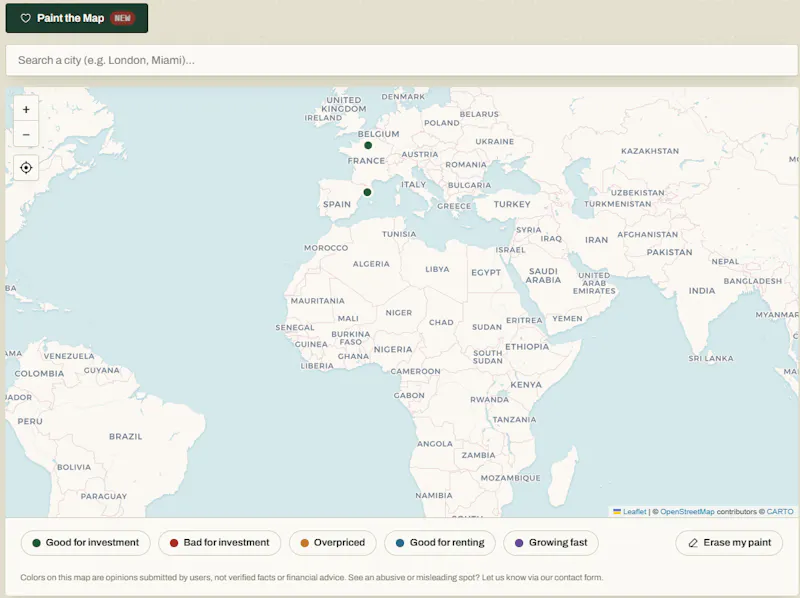Click the MOROCCO label on the map
The image size is (800, 598).
pos(326,248)
